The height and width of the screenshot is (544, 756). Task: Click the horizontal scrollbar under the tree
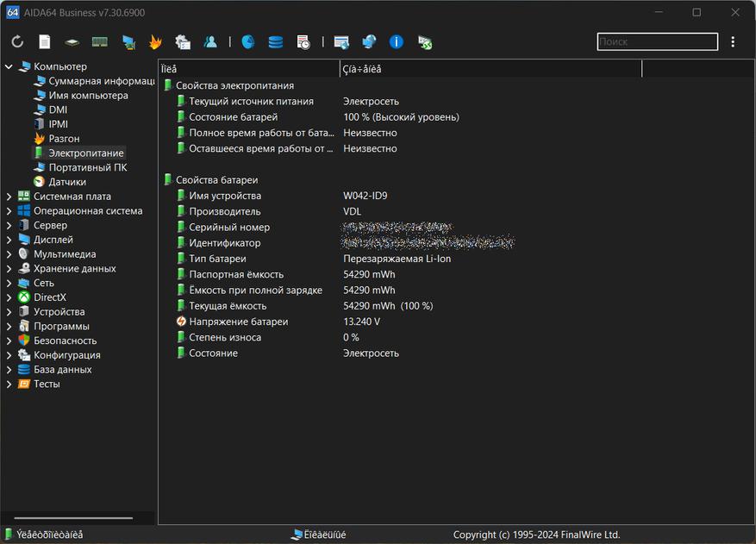coord(73,518)
